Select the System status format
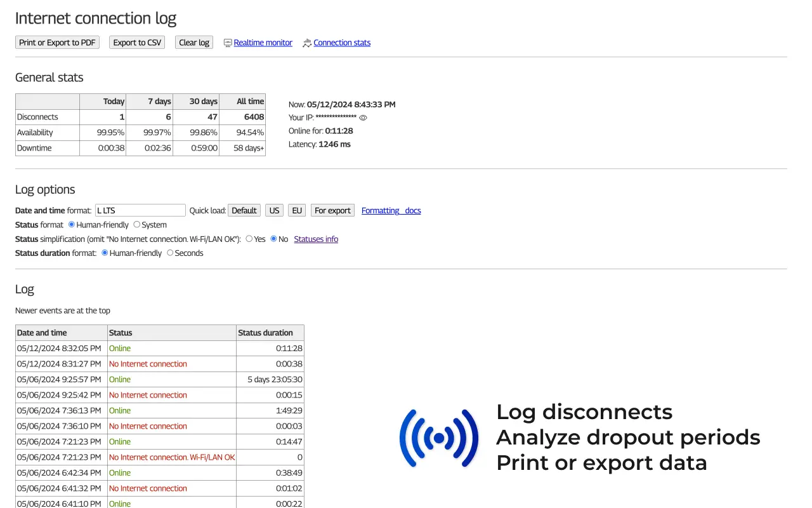The height and width of the screenshot is (508, 812). point(136,225)
